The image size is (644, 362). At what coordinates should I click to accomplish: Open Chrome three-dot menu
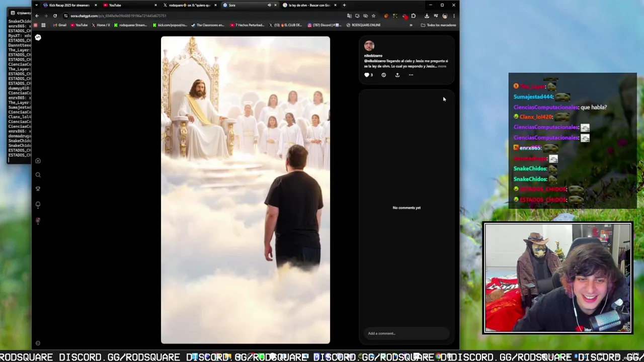(454, 16)
